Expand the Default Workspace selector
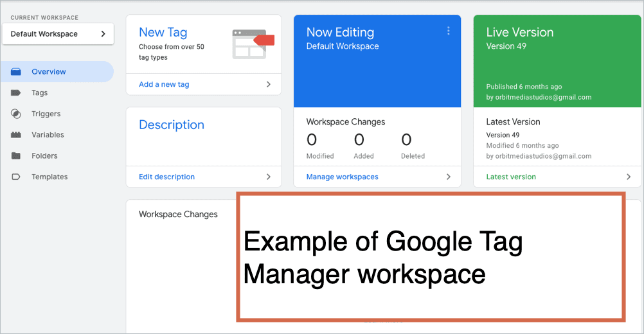 click(x=58, y=34)
